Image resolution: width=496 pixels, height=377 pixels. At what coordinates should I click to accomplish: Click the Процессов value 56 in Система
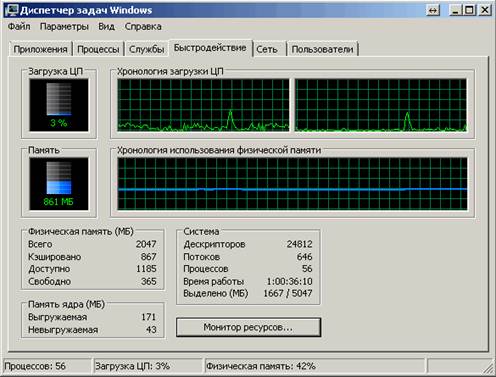(307, 269)
